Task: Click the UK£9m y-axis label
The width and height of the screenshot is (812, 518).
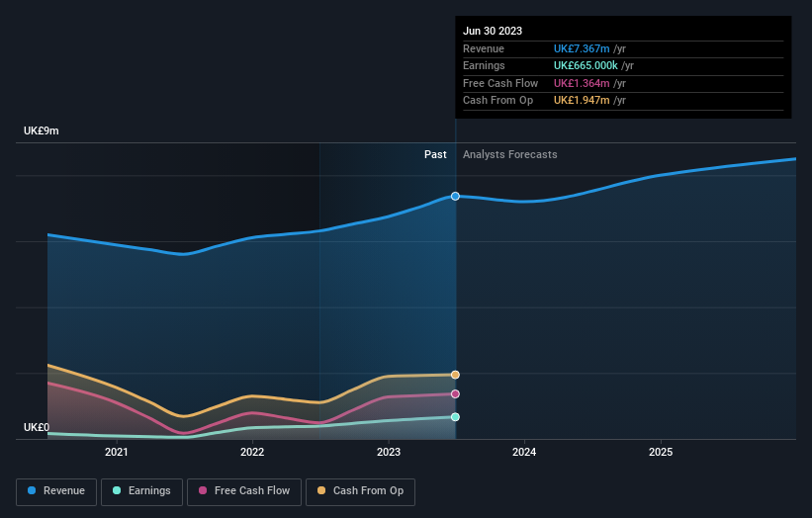Action: pyautogui.click(x=41, y=130)
